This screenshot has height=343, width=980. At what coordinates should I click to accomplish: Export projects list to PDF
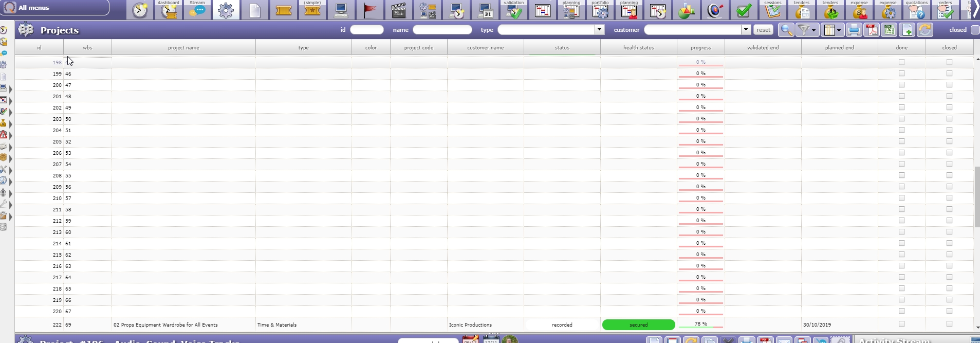point(872,30)
